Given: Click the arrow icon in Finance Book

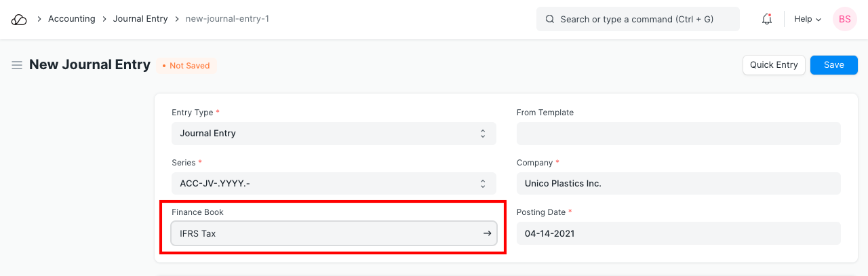Looking at the screenshot, I should pos(487,233).
